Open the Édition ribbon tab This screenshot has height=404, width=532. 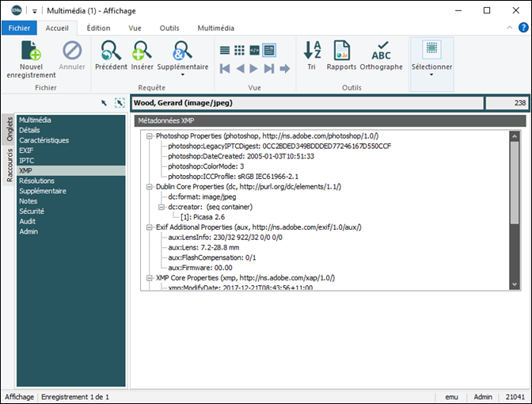click(98, 28)
